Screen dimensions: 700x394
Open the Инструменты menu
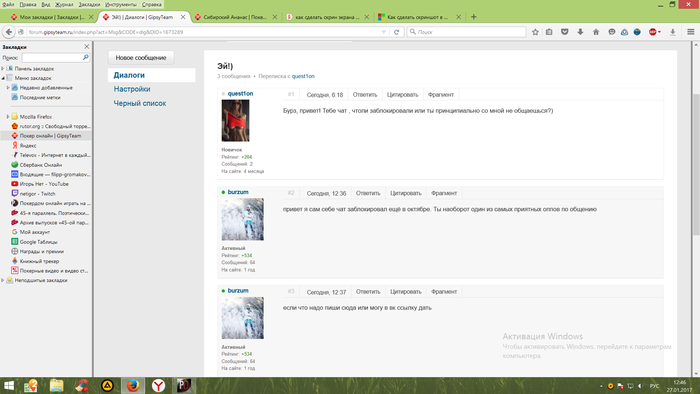(x=121, y=4)
